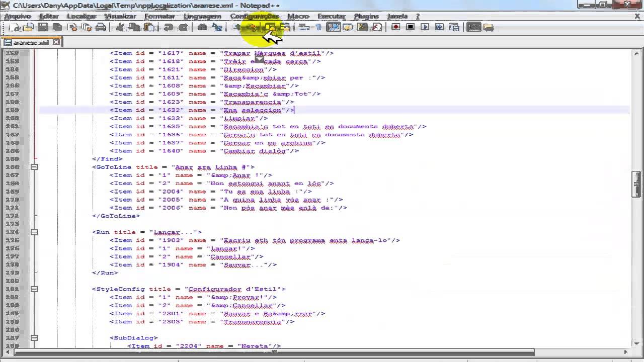
Task: Save the current file using toolbar icon
Action: coord(43,27)
